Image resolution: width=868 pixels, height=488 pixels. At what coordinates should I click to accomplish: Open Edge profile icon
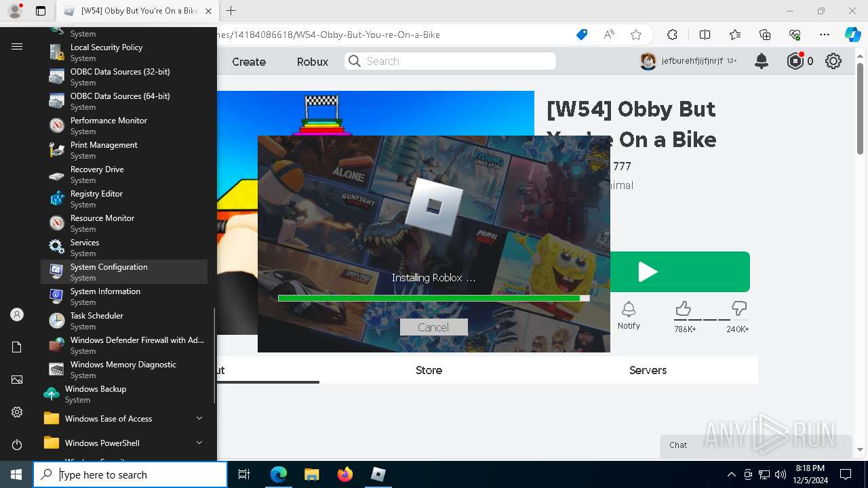point(15,11)
